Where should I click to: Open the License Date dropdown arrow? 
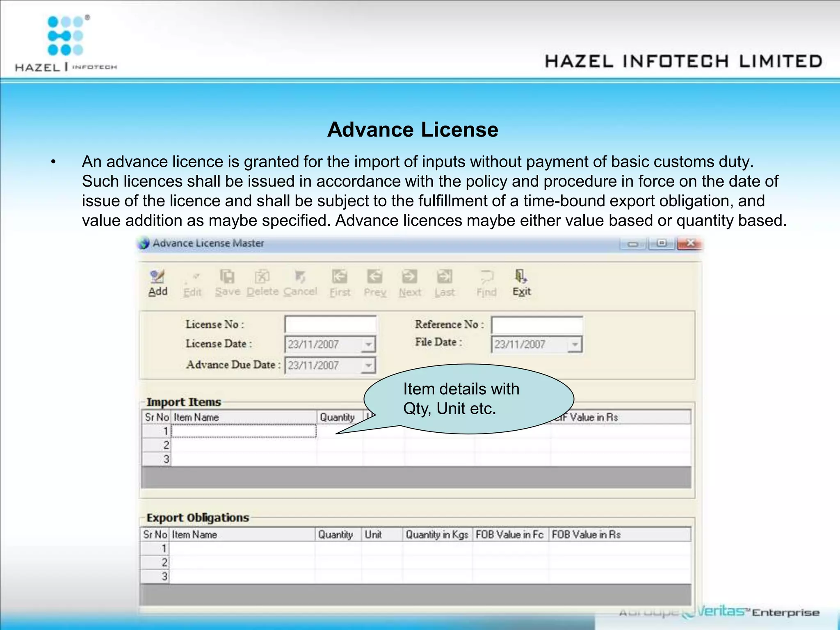[x=369, y=344]
